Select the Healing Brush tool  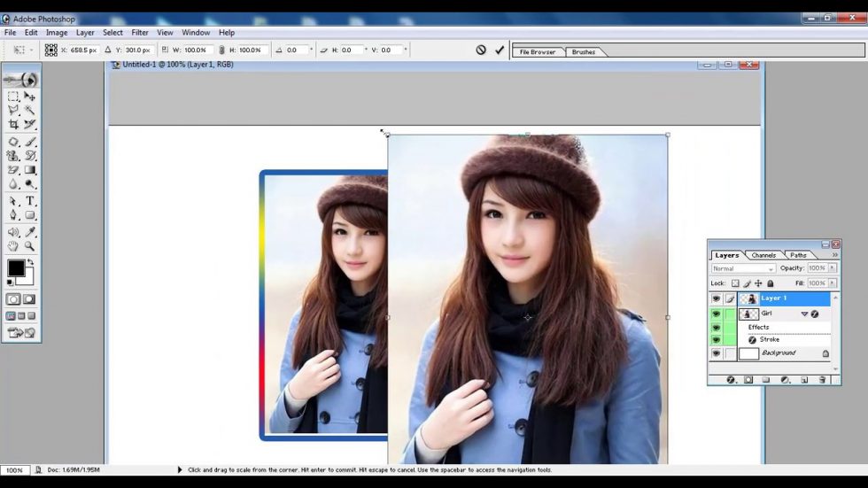[13, 143]
